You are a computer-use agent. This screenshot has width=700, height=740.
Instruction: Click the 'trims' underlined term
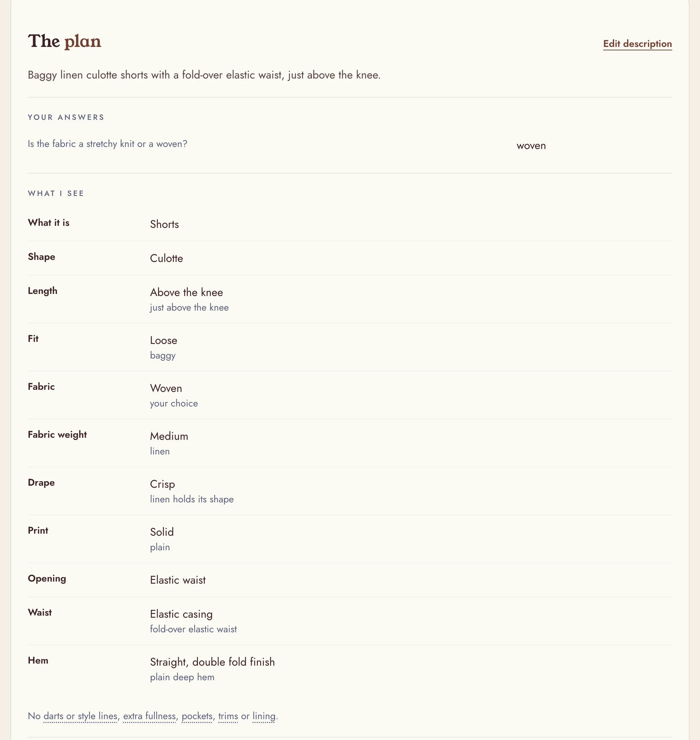coord(228,716)
